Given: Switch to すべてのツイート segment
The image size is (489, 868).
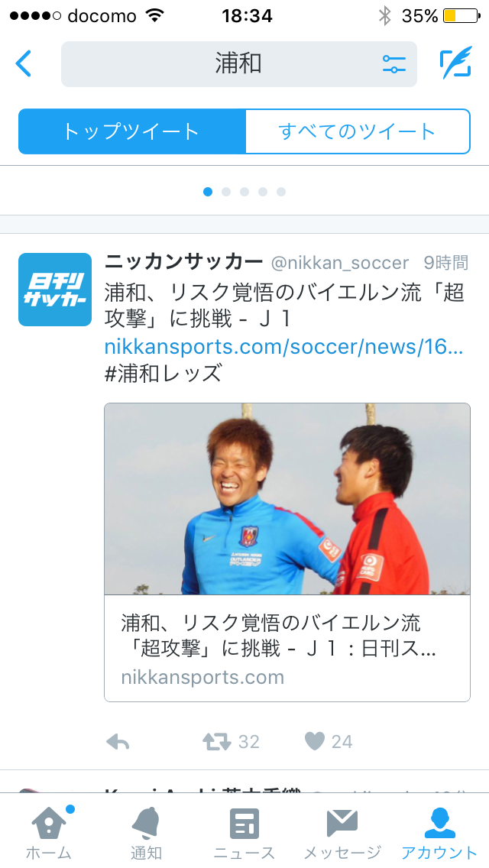Looking at the screenshot, I should click(358, 131).
